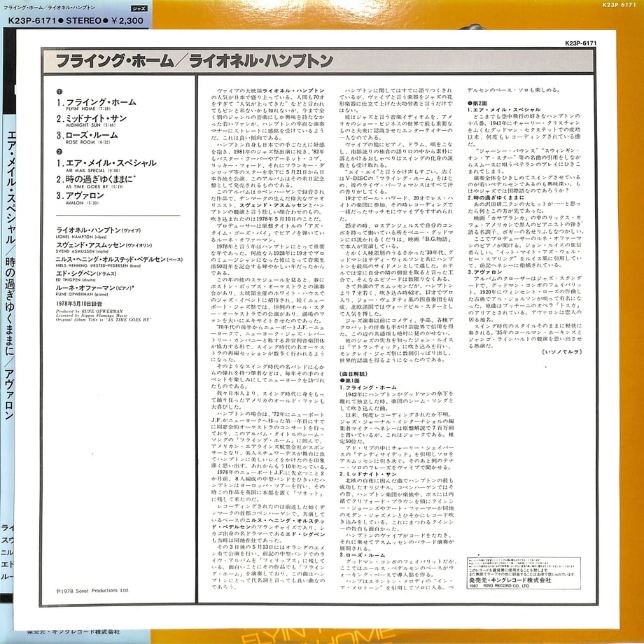This screenshot has width=644, height=644.
Task: Click liner-notes section heading 2.時の過ぎゆくままに
Action: (x=496, y=197)
